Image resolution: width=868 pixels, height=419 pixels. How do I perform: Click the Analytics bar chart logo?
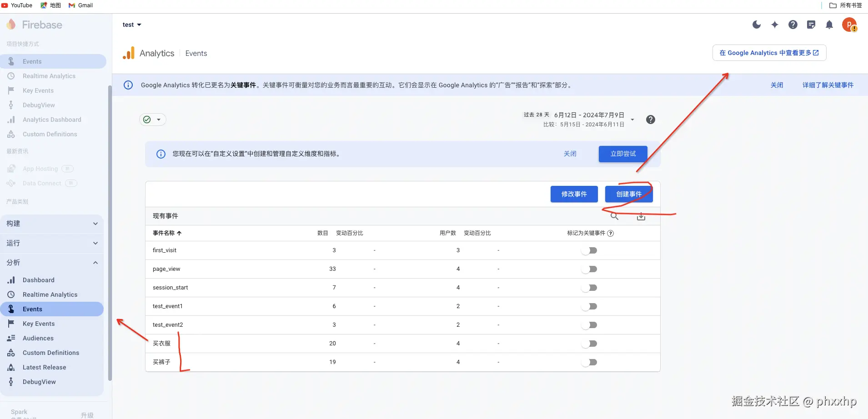(x=129, y=53)
